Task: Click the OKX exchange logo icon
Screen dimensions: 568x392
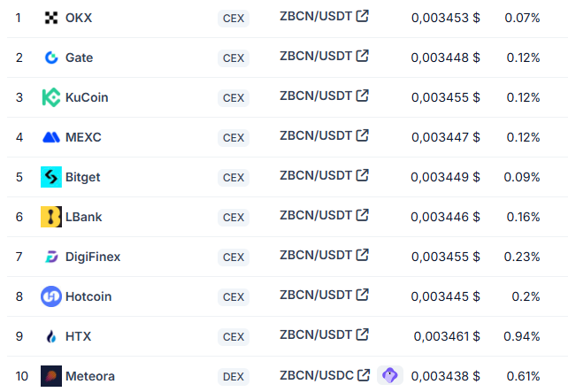Action: [x=51, y=18]
